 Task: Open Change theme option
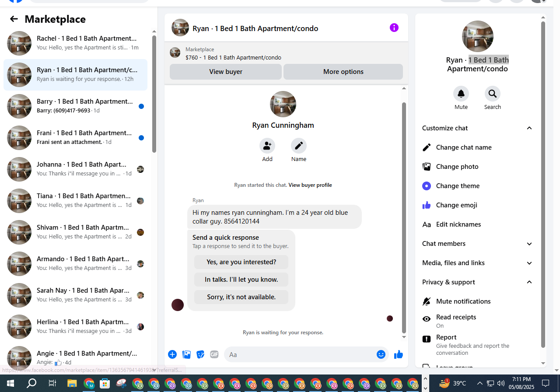[477, 186]
